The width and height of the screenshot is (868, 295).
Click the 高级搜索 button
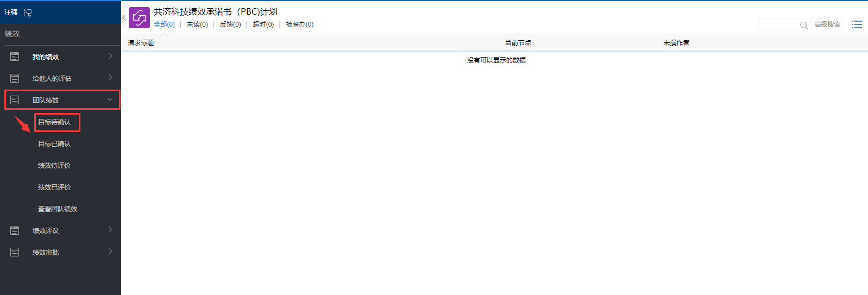[x=827, y=24]
